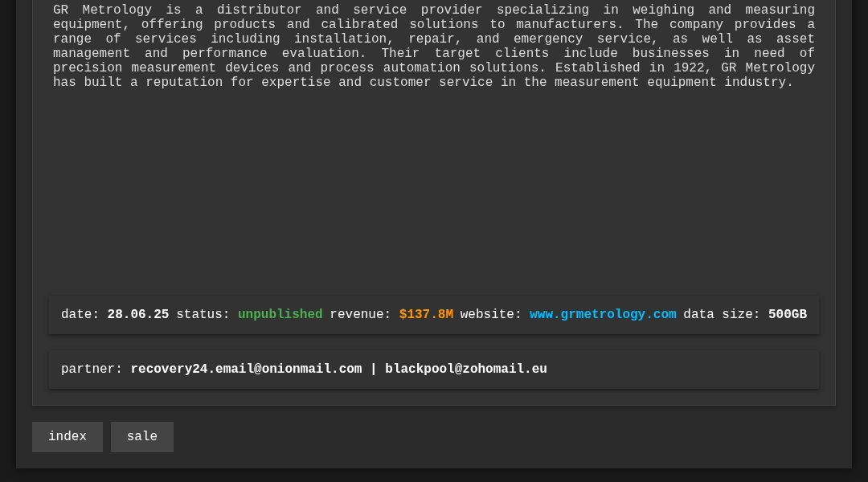Click the unpublished status text
The image size is (868, 482).
tap(280, 314)
